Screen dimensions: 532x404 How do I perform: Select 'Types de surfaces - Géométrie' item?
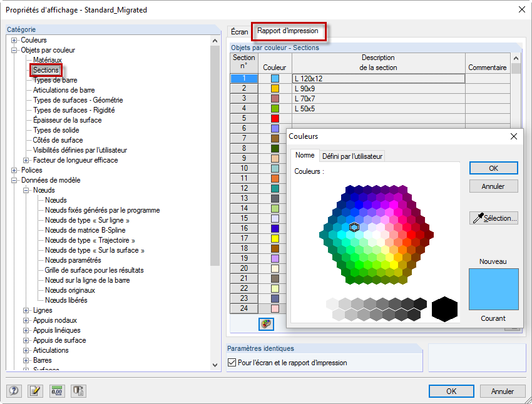click(x=78, y=100)
